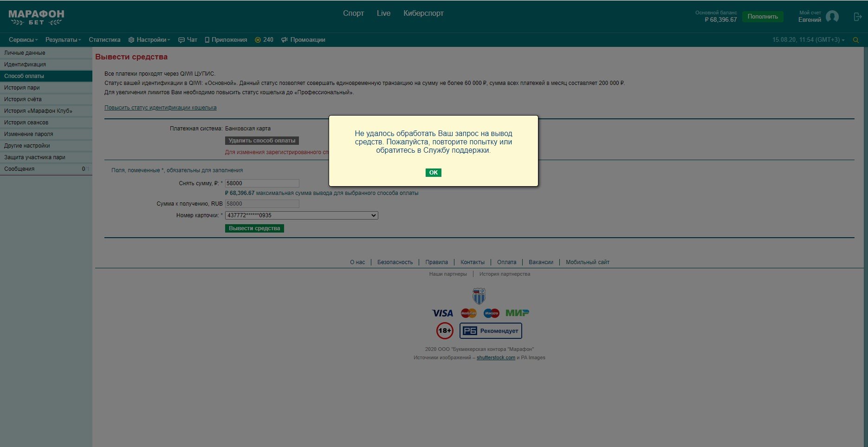Open search with magnifier icon

point(856,40)
